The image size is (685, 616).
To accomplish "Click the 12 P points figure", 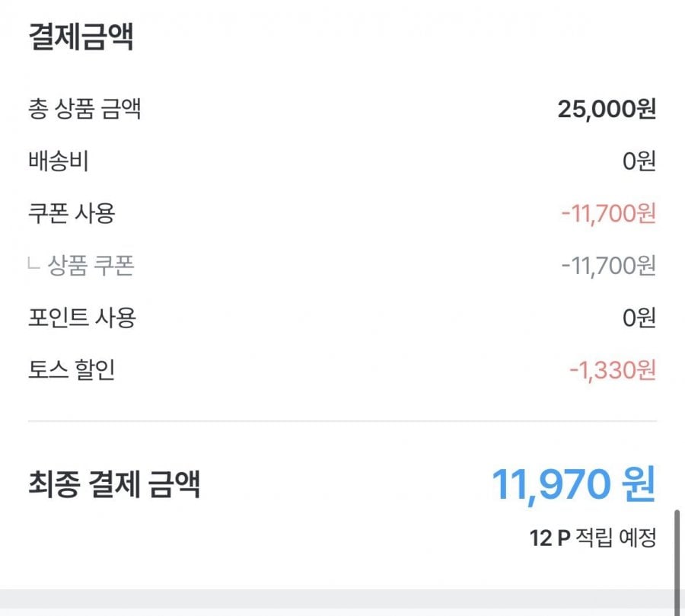I will tap(550, 538).
